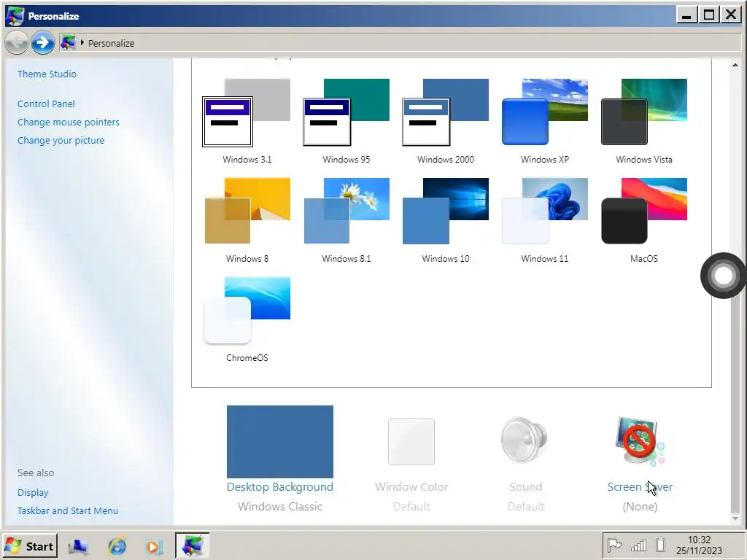
Task: Click the round floating assist button
Action: 723,275
